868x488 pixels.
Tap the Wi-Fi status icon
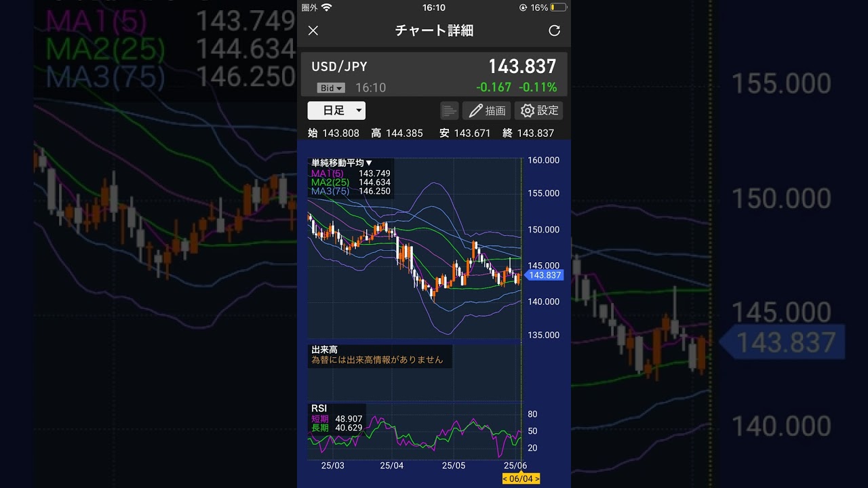click(327, 7)
